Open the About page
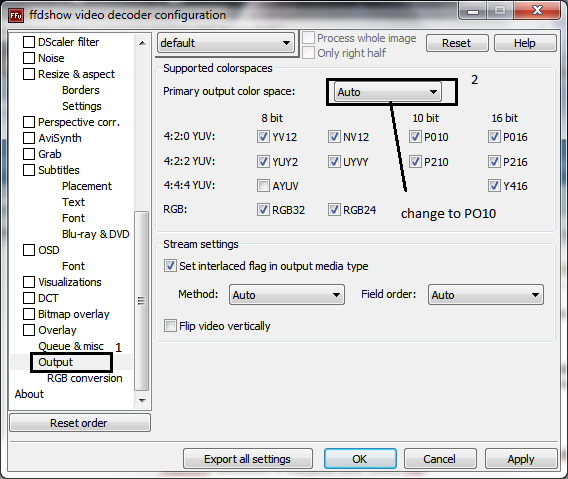The image size is (568, 479). [29, 394]
